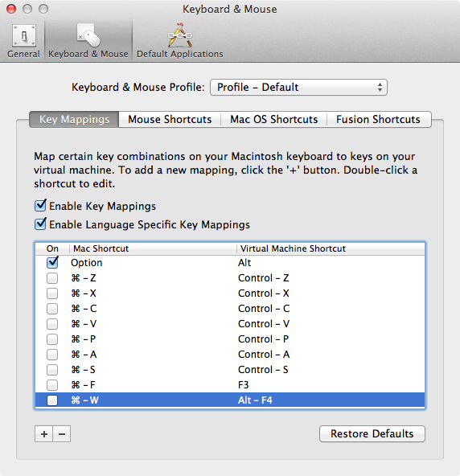Click the Option Mac shortcut label

[x=87, y=263]
